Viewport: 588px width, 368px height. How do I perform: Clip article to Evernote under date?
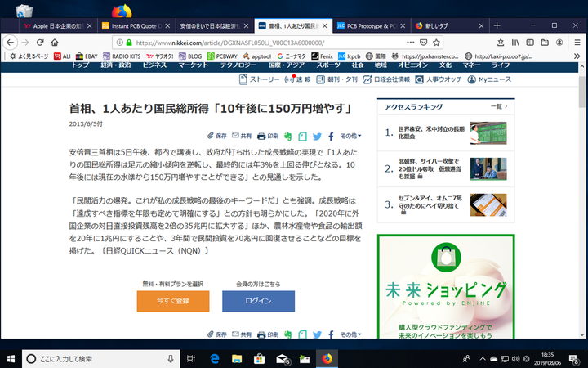tap(287, 137)
